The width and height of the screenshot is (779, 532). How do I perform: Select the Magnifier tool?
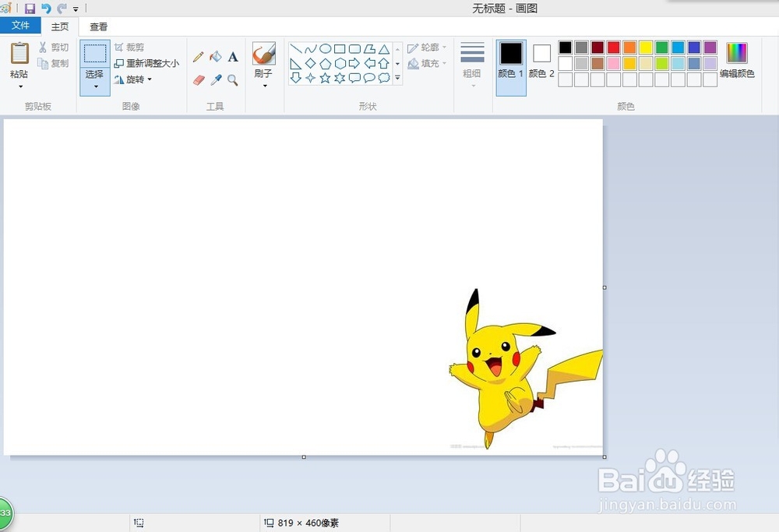232,80
